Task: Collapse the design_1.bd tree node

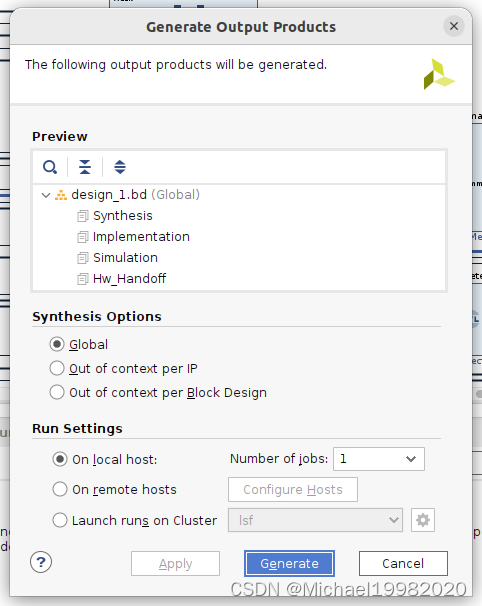Action: point(46,195)
